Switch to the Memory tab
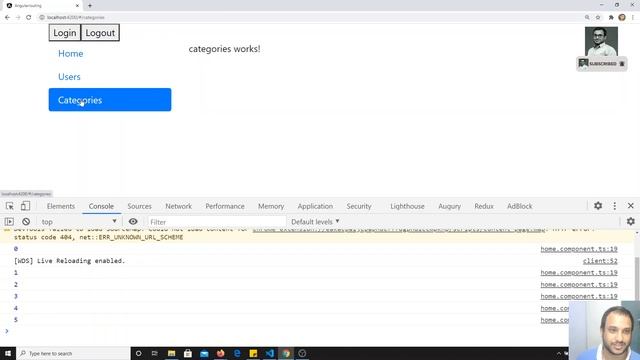The width and height of the screenshot is (640, 360). pos(271,206)
